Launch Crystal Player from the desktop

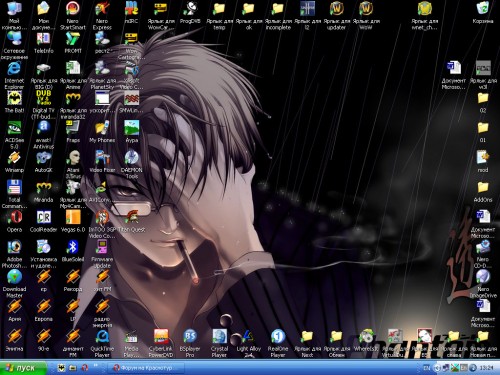219,337
